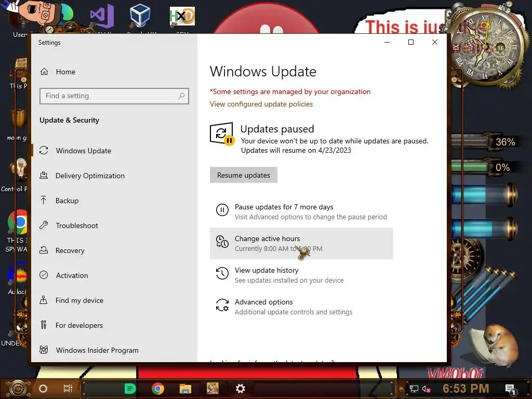Viewport: 532px width, 399px height.
Task: Click the Settings gear on taskbar
Action: tap(240, 389)
